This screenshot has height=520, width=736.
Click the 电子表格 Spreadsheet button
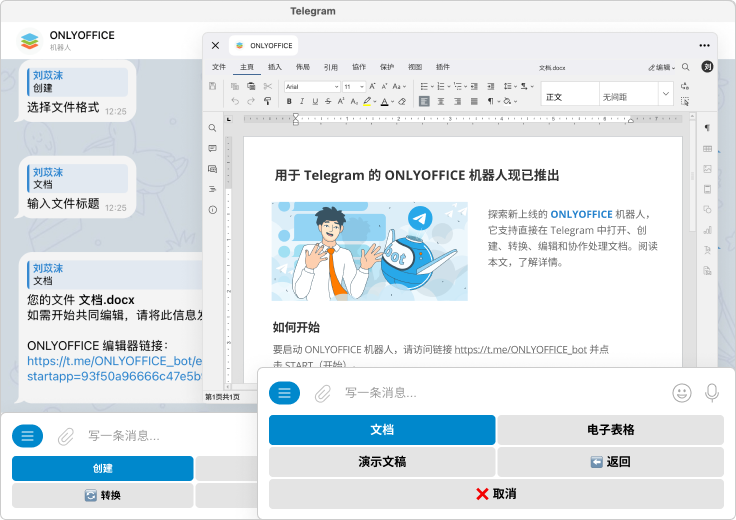pos(610,429)
